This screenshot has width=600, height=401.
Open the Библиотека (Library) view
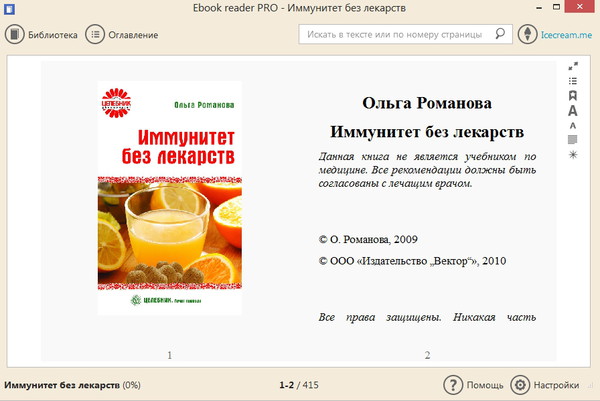(41, 34)
